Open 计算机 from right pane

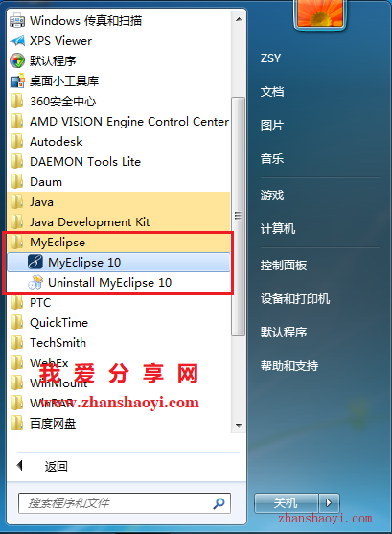click(x=278, y=228)
